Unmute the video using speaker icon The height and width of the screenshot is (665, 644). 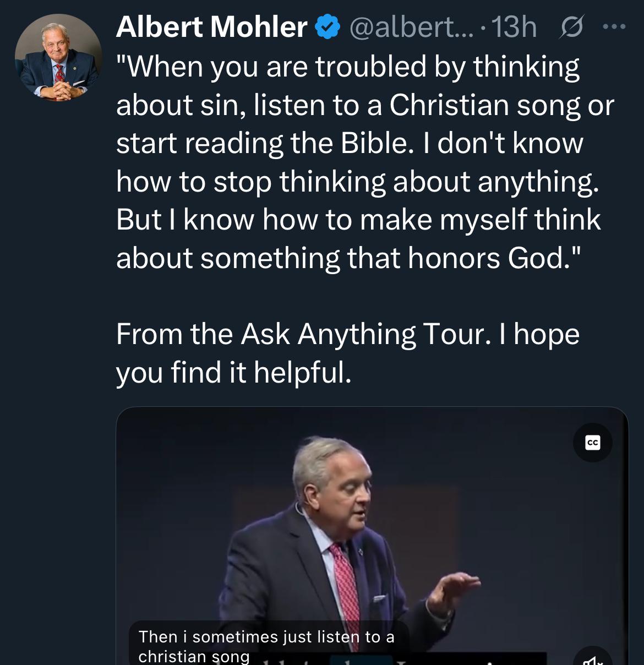[x=591, y=659]
